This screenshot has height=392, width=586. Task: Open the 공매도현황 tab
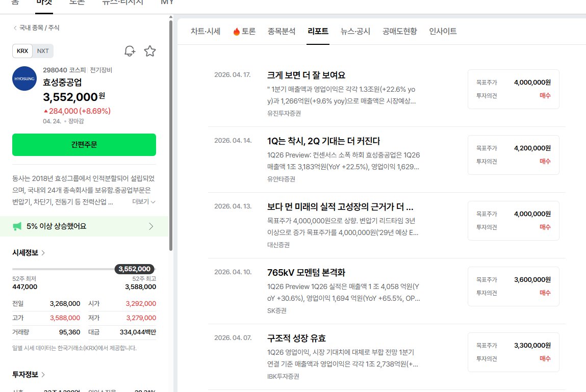pyautogui.click(x=399, y=32)
